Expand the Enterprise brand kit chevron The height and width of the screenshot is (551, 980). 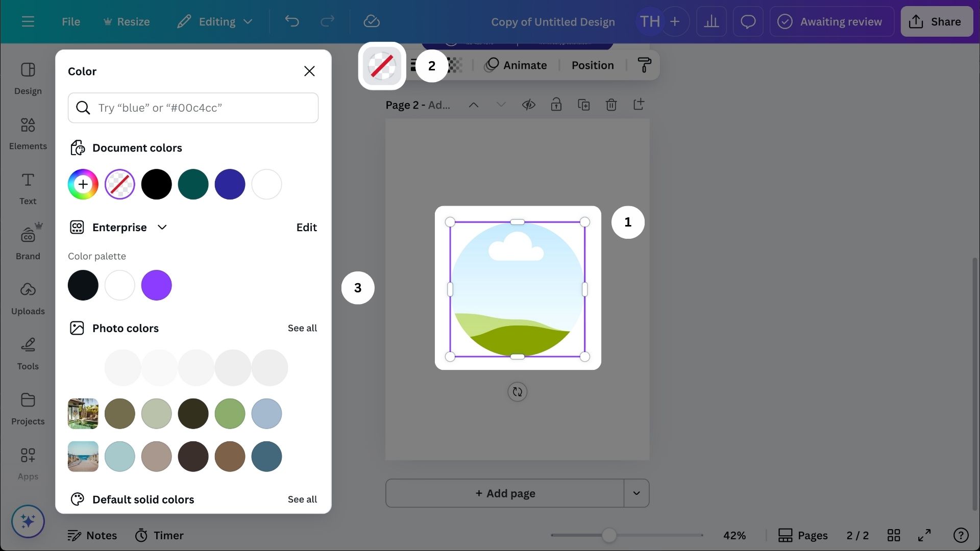(x=162, y=227)
